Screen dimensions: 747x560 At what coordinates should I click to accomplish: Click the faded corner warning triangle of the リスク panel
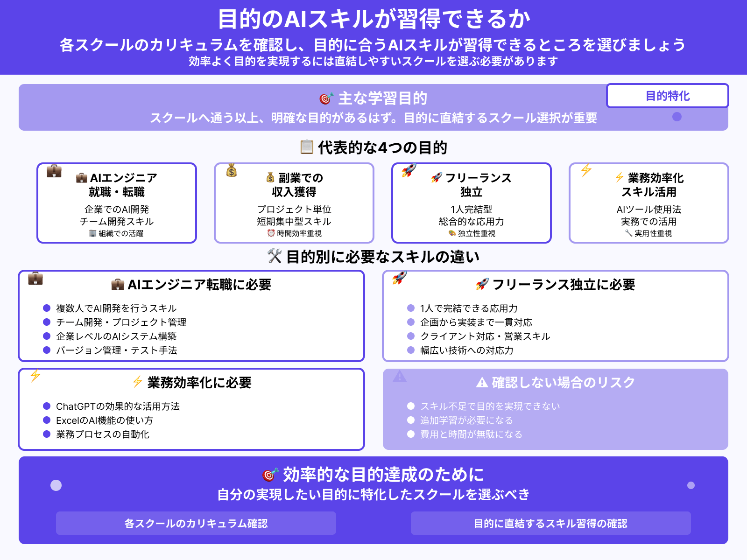400,376
